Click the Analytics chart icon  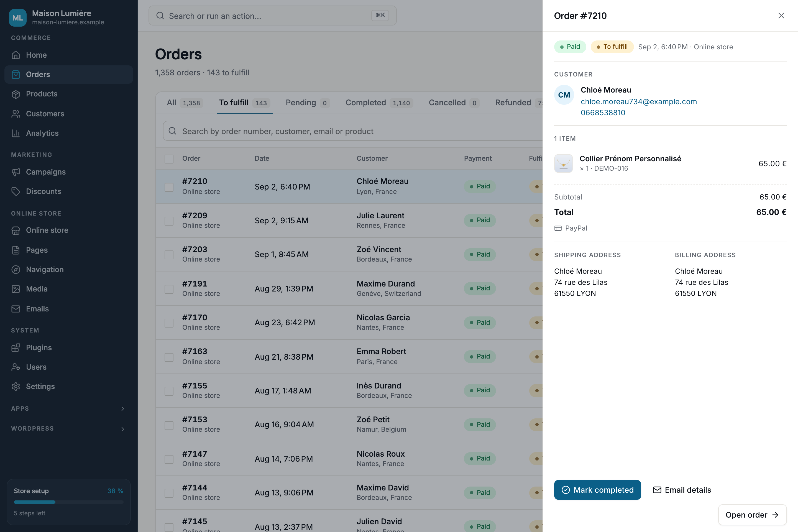coord(16,133)
